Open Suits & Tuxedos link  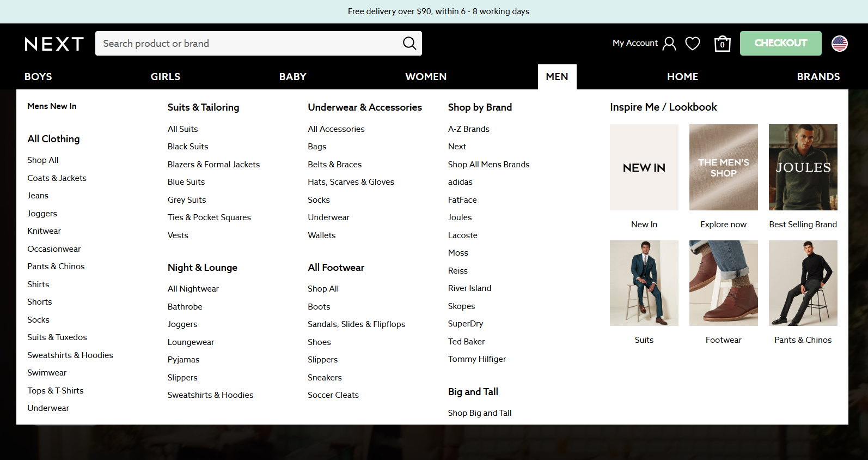(57, 337)
